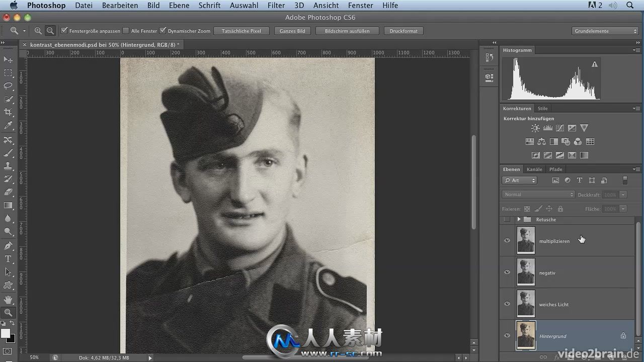Screen dimensions: 644x362
Task: Open the Histogramm panel menu
Action: coord(636,50)
